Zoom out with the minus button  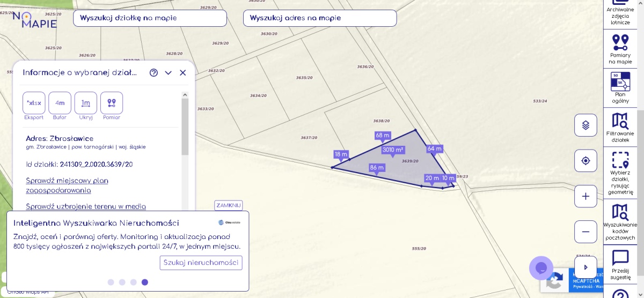point(586,232)
